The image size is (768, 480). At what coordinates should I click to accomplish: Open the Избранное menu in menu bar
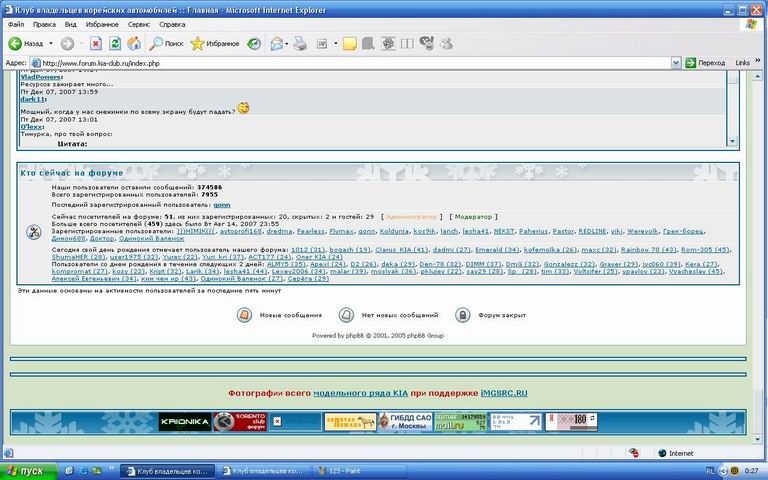tap(102, 23)
